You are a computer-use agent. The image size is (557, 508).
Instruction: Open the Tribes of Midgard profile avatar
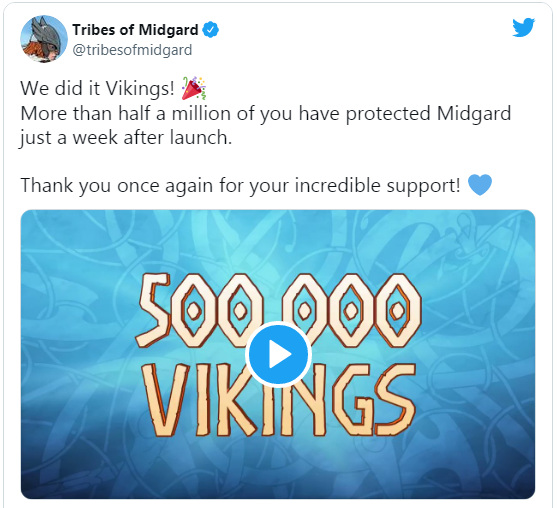[x=44, y=39]
